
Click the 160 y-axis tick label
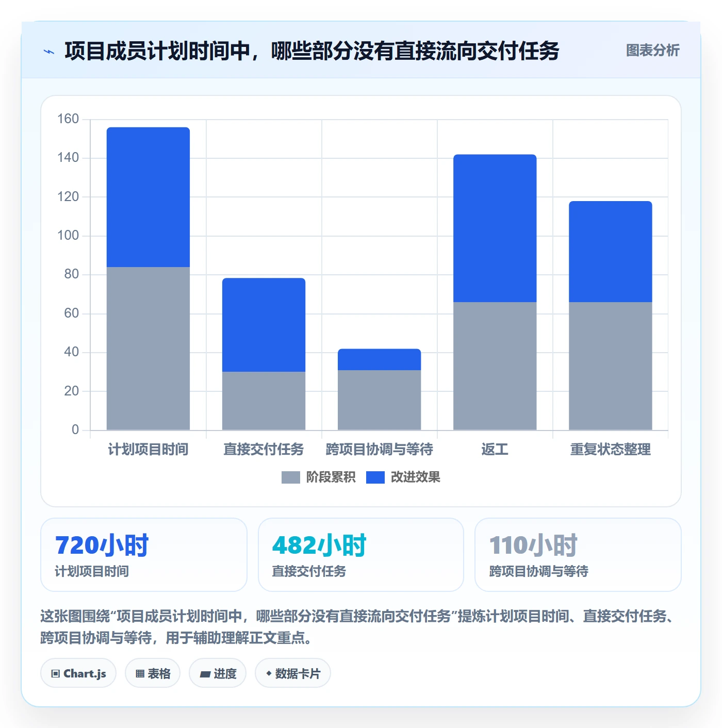[68, 119]
